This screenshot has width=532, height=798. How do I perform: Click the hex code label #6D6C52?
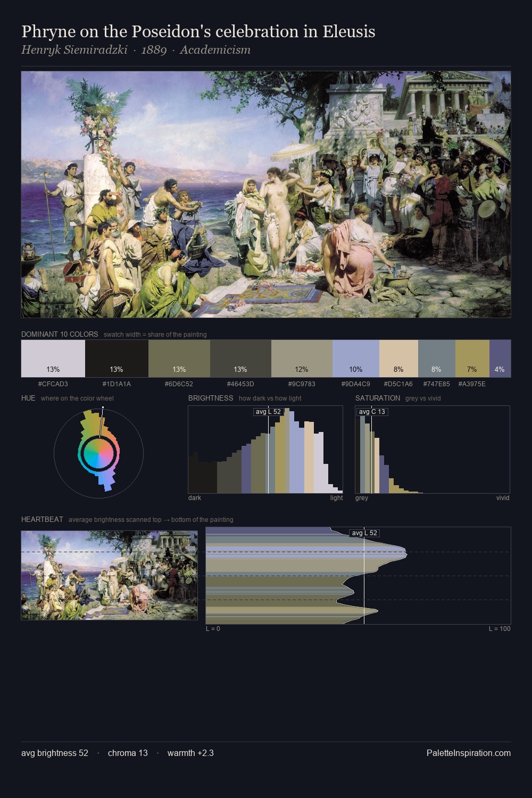tap(179, 384)
